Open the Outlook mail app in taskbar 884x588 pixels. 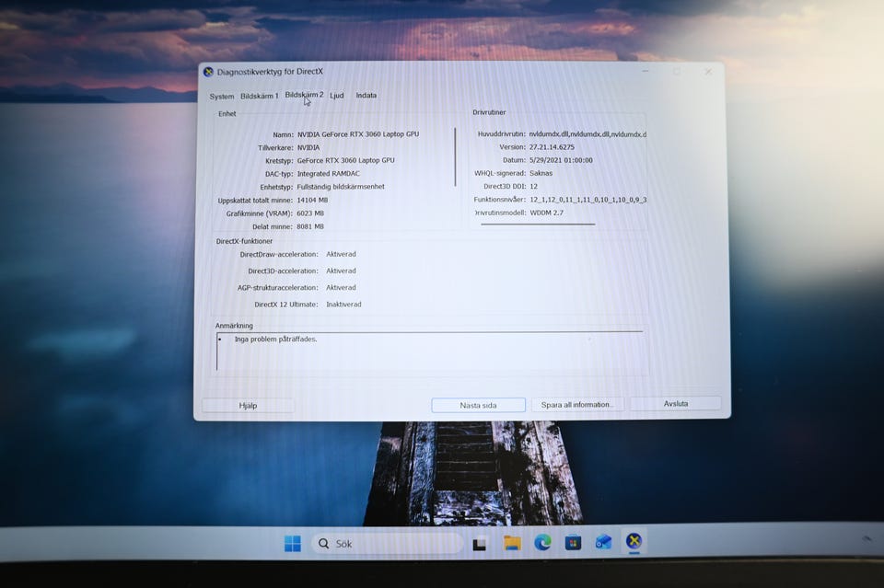pyautogui.click(x=603, y=542)
